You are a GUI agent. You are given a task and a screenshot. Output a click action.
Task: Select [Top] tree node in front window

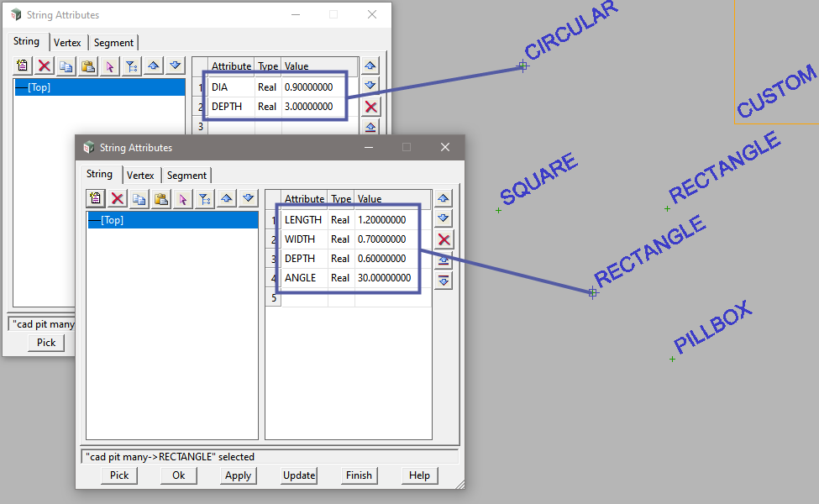(173, 220)
